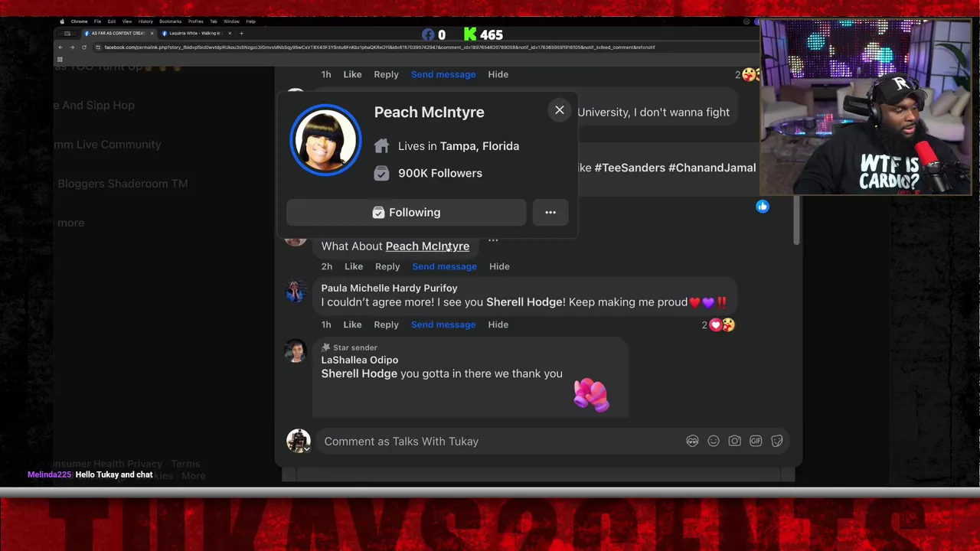Click the blue like reaction badge

pos(763,207)
